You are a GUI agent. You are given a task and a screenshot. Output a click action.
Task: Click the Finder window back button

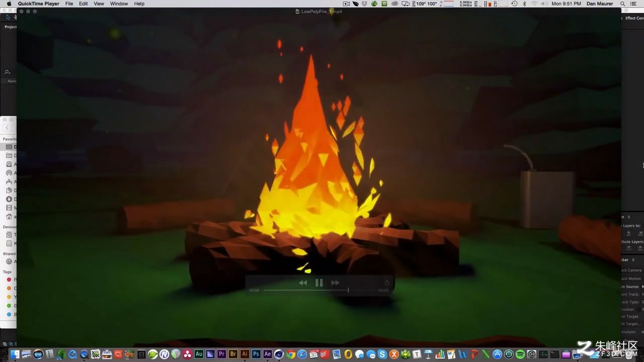pos(7,128)
